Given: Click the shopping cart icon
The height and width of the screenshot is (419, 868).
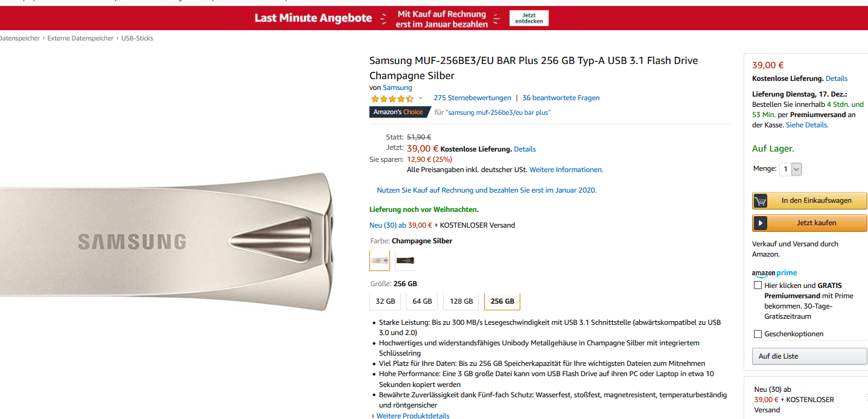Looking at the screenshot, I should click(761, 201).
